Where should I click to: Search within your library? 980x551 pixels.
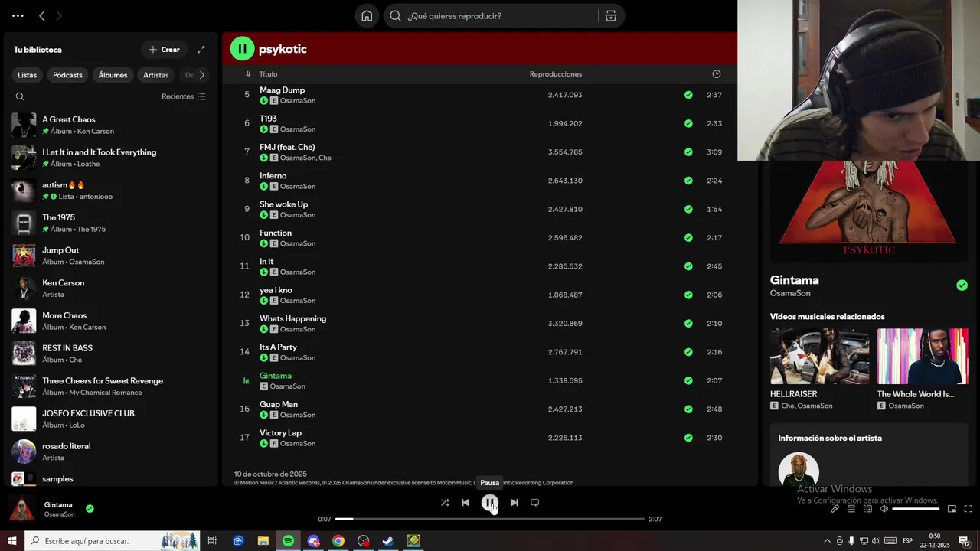point(20,96)
